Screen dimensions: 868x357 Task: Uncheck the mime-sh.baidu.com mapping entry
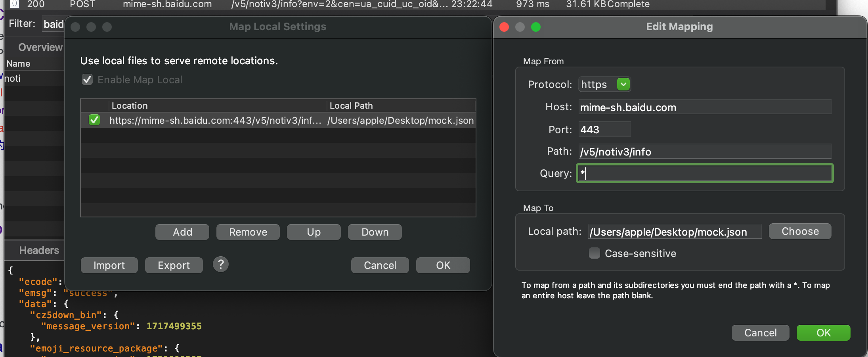94,120
